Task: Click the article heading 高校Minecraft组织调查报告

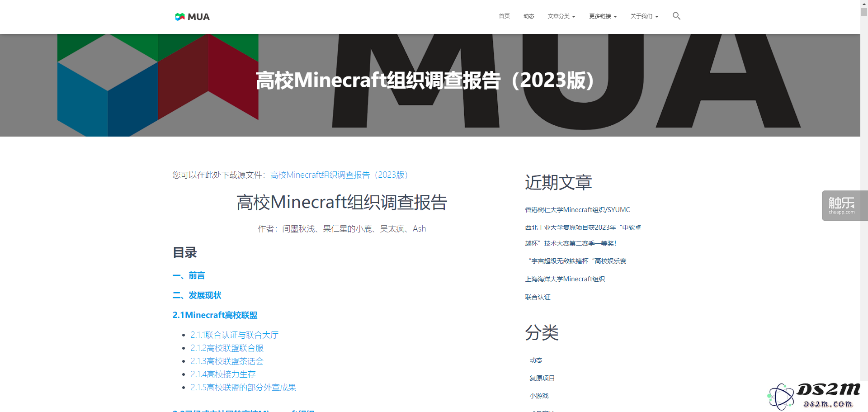Action: pos(342,202)
